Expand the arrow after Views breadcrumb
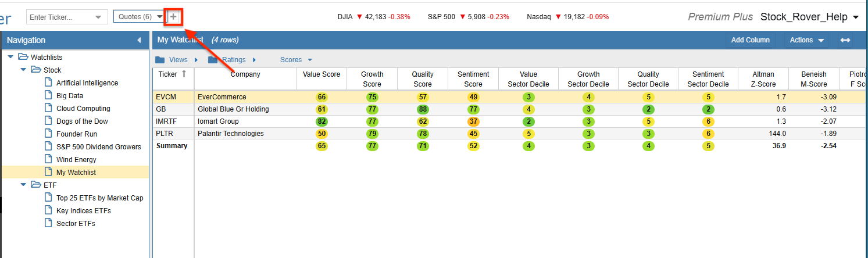868x258 pixels. coord(196,60)
